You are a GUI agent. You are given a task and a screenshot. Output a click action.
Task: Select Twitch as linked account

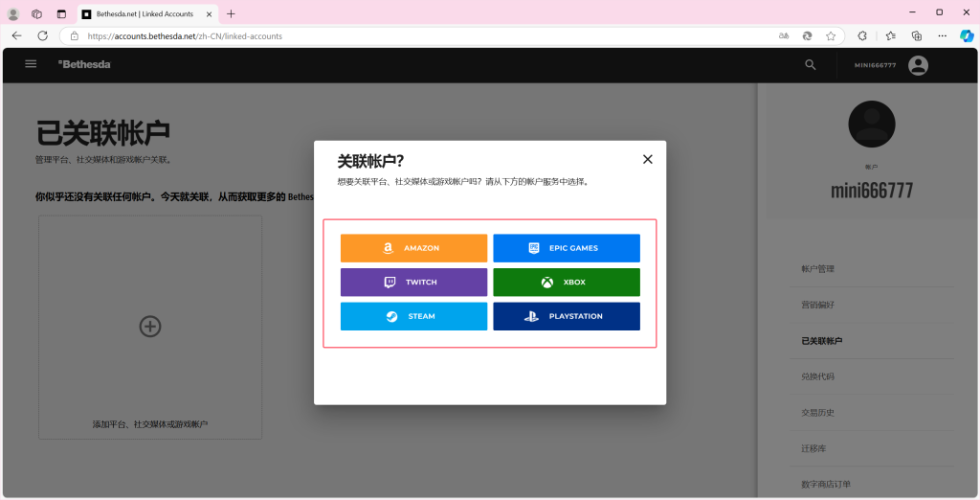coord(413,283)
